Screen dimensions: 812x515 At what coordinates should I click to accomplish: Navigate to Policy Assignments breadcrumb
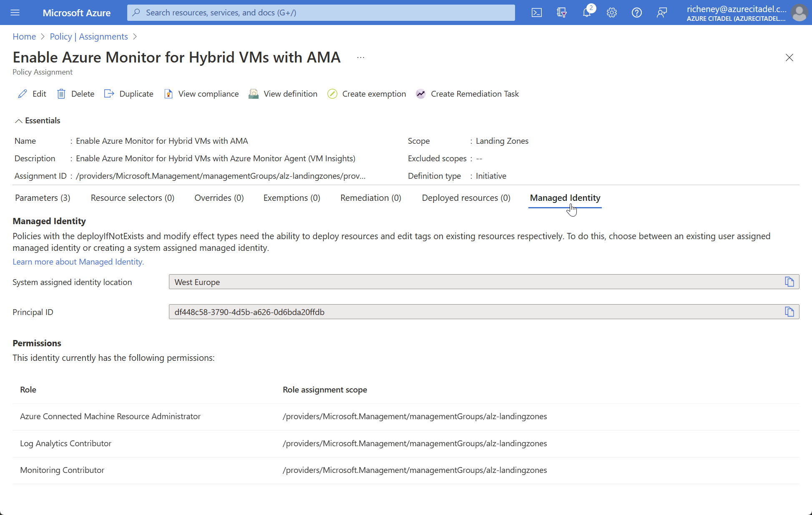click(x=89, y=36)
